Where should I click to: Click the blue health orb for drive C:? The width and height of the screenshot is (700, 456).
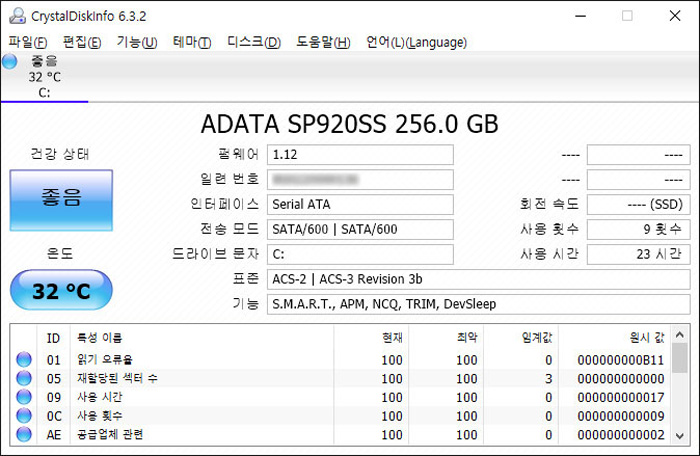[x=9, y=61]
